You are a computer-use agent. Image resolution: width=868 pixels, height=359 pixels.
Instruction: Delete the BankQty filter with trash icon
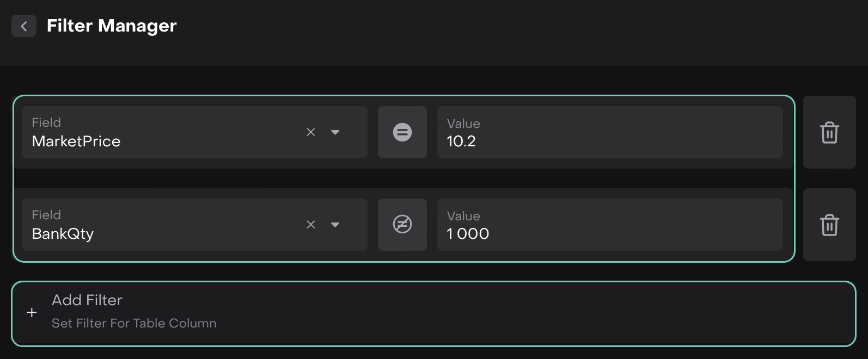click(829, 225)
